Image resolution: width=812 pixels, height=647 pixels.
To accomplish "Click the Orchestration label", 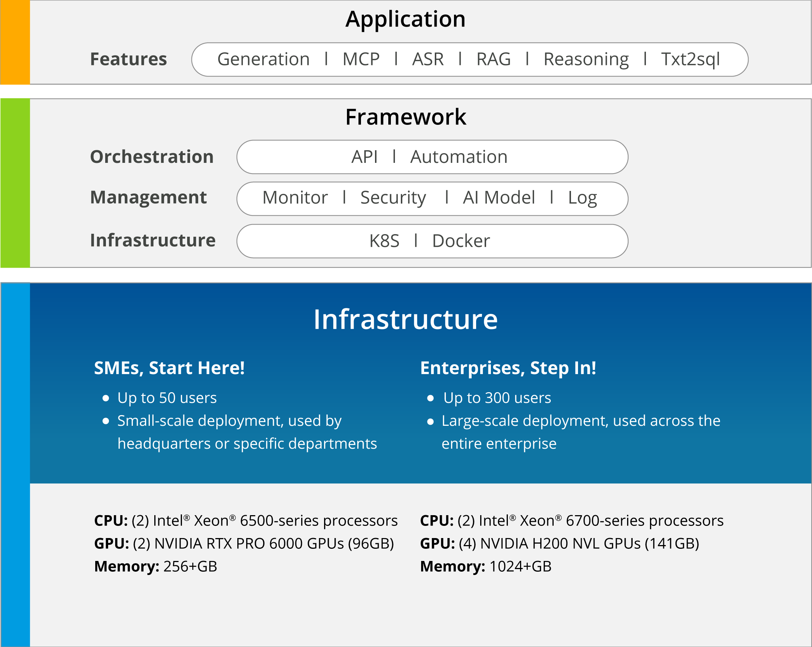I will pyautogui.click(x=152, y=157).
